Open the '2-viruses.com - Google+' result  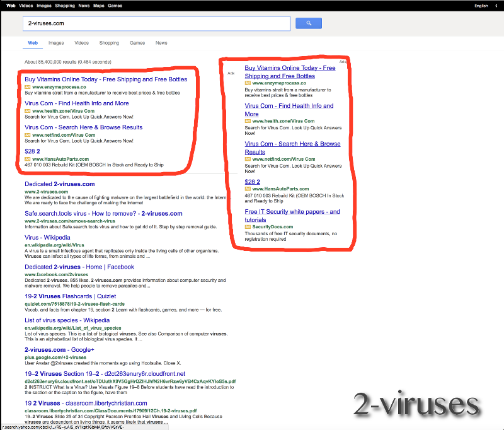point(59,349)
